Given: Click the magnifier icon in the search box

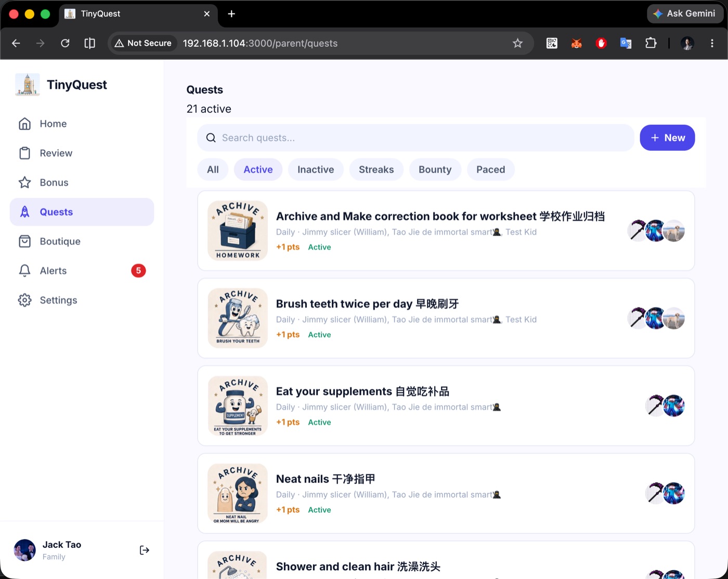Looking at the screenshot, I should coord(211,138).
